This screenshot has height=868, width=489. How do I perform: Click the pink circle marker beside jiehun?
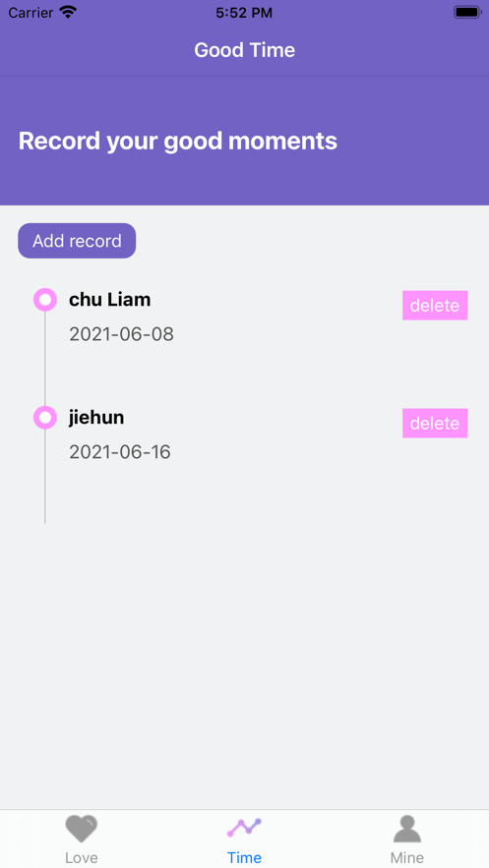point(45,418)
